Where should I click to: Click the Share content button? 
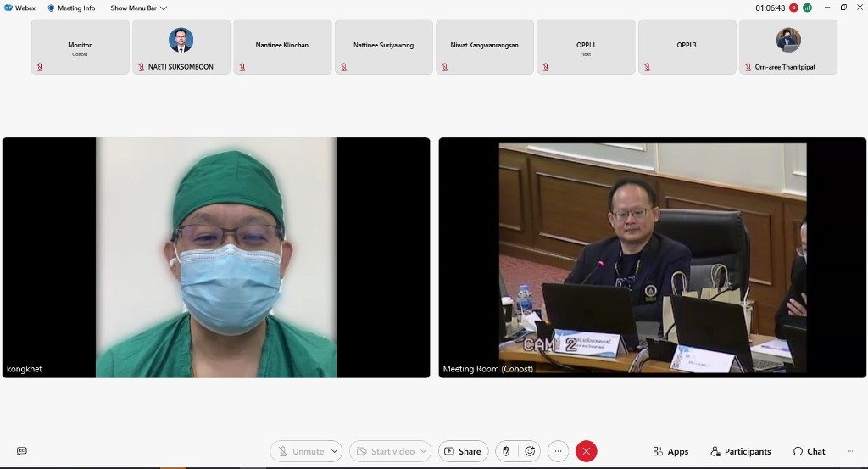[463, 451]
